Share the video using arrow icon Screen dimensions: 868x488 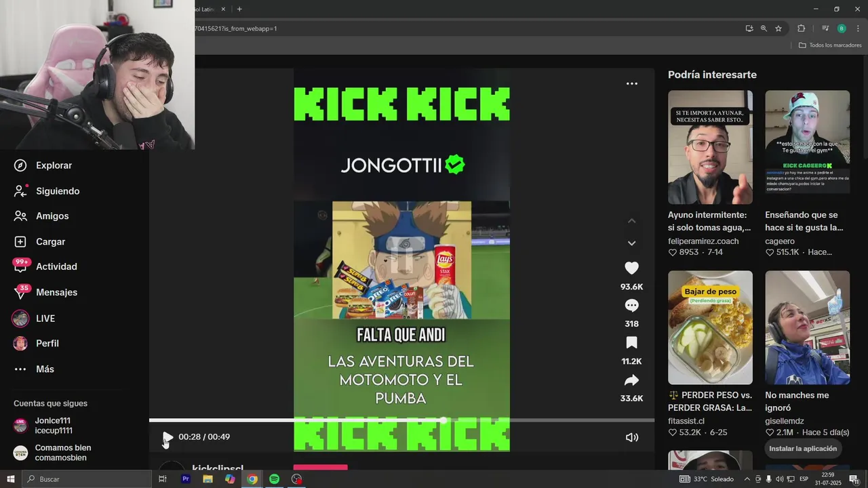631,380
